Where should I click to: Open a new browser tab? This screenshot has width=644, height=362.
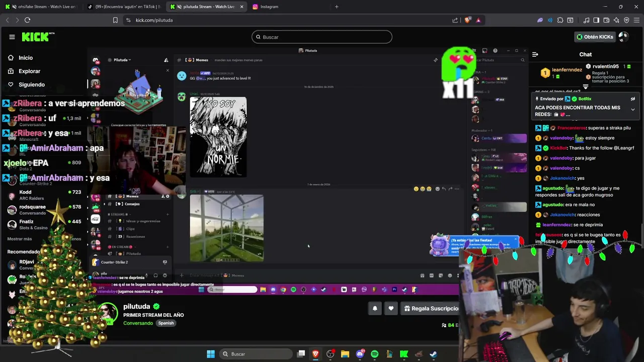(x=337, y=7)
